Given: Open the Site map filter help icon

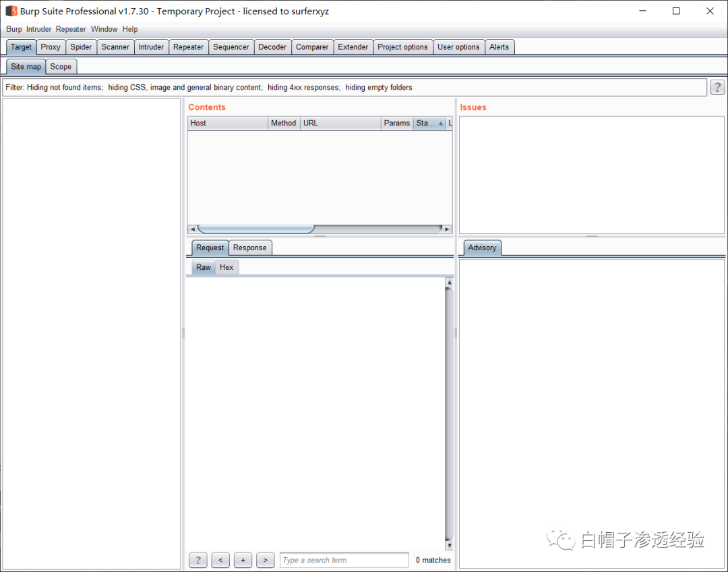Looking at the screenshot, I should 717,88.
